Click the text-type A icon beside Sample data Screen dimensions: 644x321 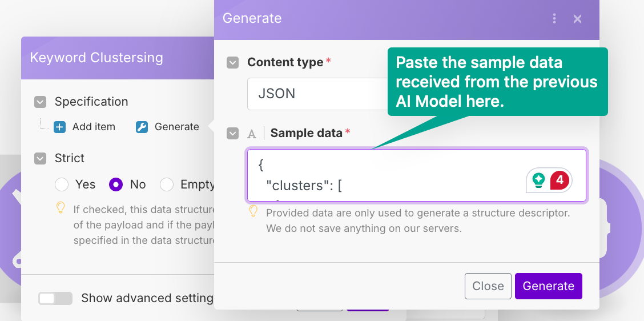[x=251, y=134]
